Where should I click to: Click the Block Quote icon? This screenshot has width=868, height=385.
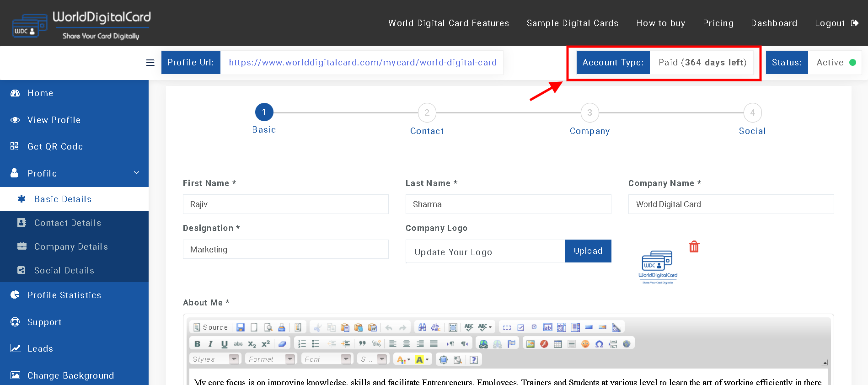pyautogui.click(x=362, y=343)
